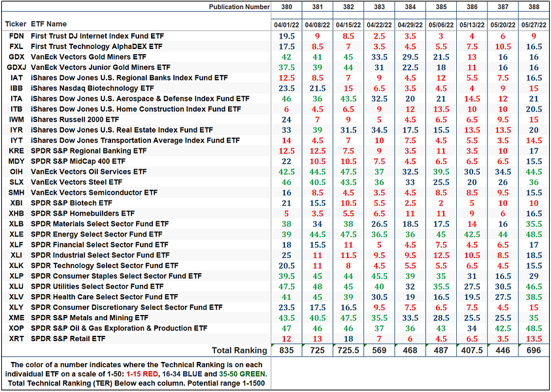Click the 'Publication Number' header label
Screen dimensions: 551x392
239,7
